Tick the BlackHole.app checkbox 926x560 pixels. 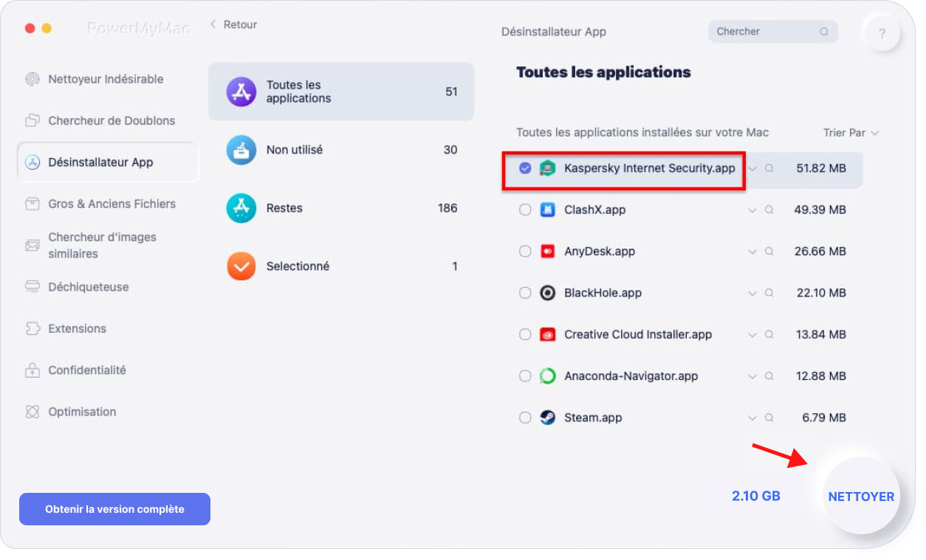point(525,293)
